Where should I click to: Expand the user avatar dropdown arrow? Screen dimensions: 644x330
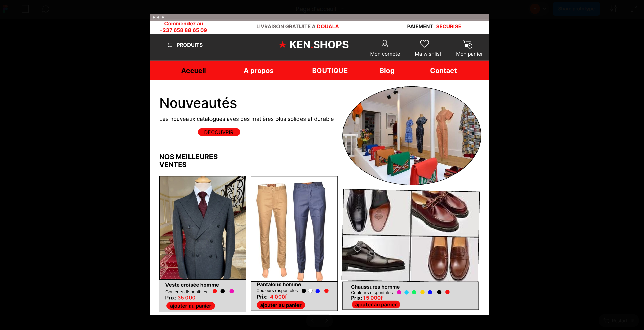click(544, 9)
